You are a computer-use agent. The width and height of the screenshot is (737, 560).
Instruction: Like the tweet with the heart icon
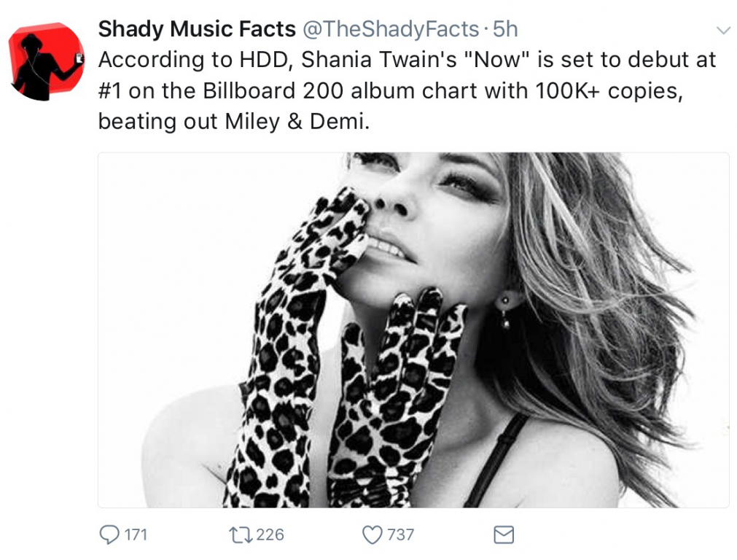coord(373,535)
